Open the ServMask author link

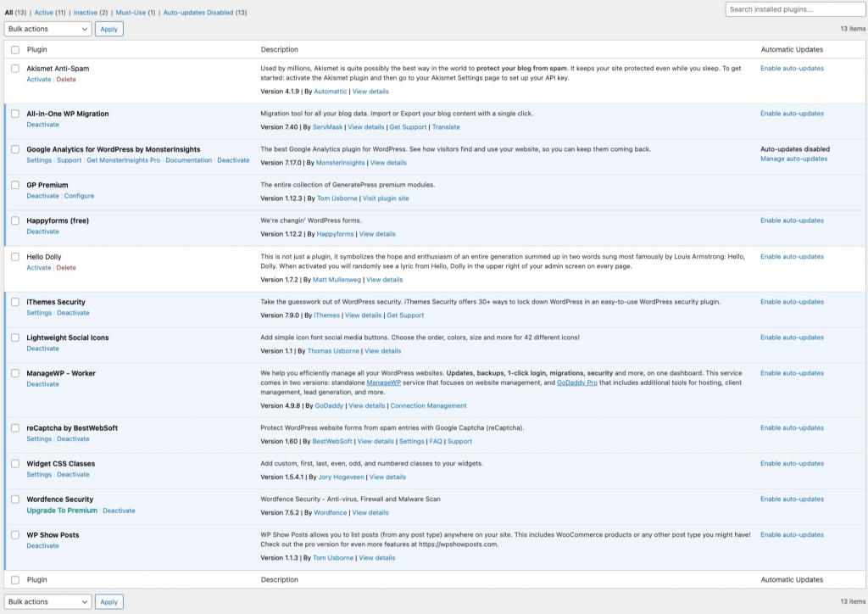[x=328, y=127]
